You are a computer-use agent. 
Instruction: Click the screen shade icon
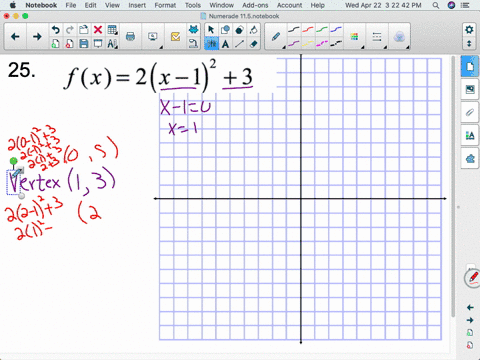(x=98, y=44)
